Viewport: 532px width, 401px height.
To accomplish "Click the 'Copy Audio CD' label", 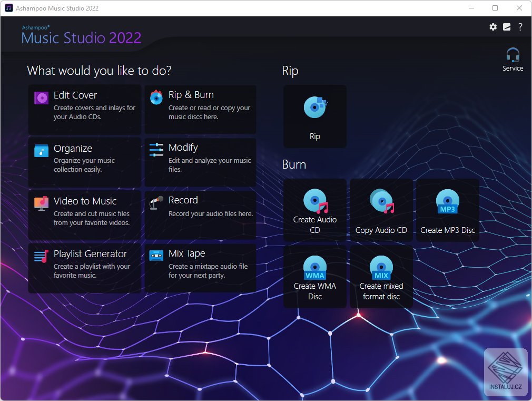I will click(381, 230).
